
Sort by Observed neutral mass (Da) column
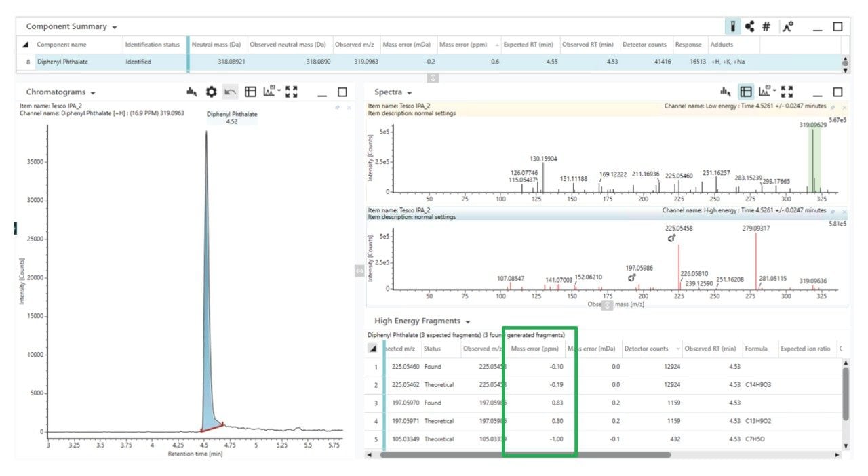click(x=288, y=45)
